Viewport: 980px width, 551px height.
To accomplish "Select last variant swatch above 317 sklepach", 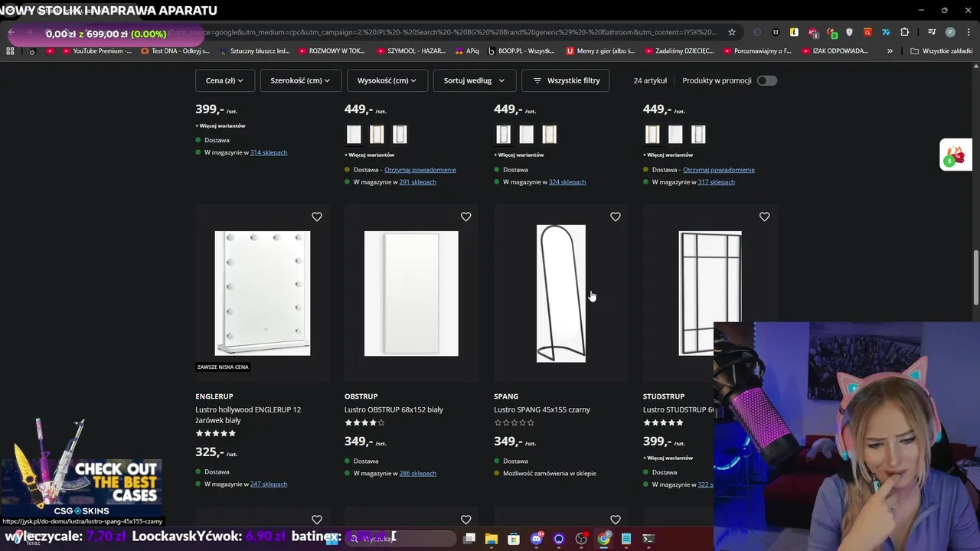I will pyautogui.click(x=698, y=135).
